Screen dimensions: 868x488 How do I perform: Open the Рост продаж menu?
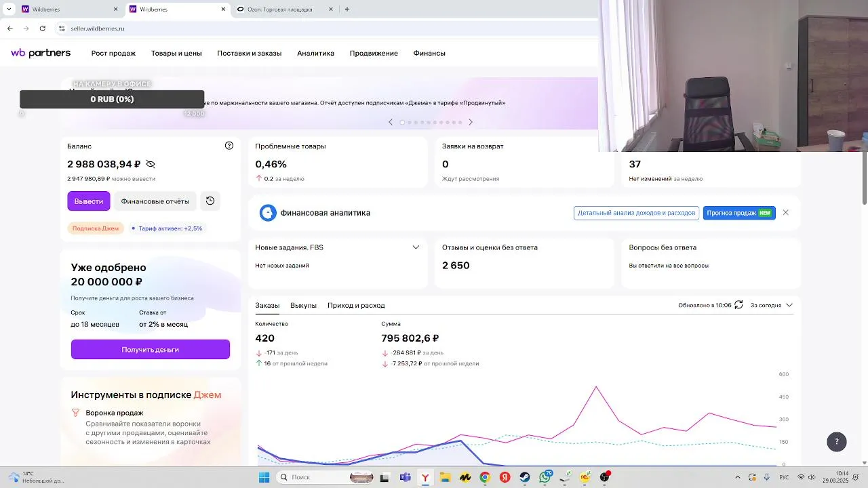tap(113, 53)
